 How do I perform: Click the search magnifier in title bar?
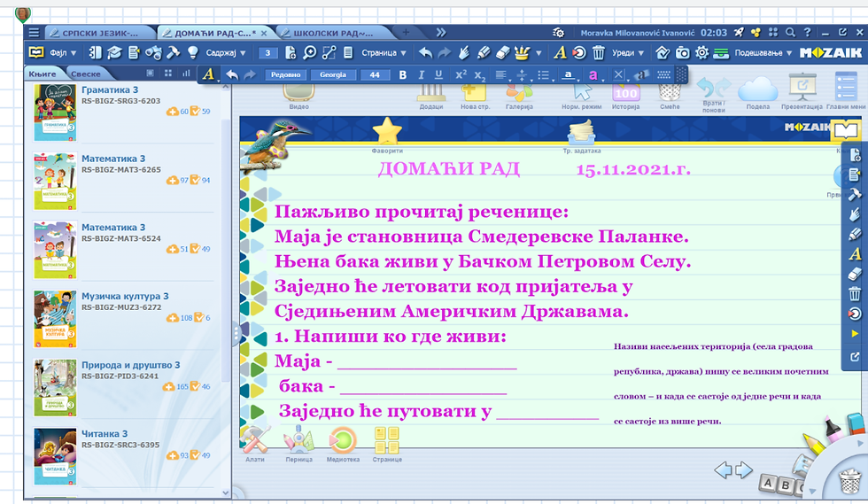(x=790, y=33)
